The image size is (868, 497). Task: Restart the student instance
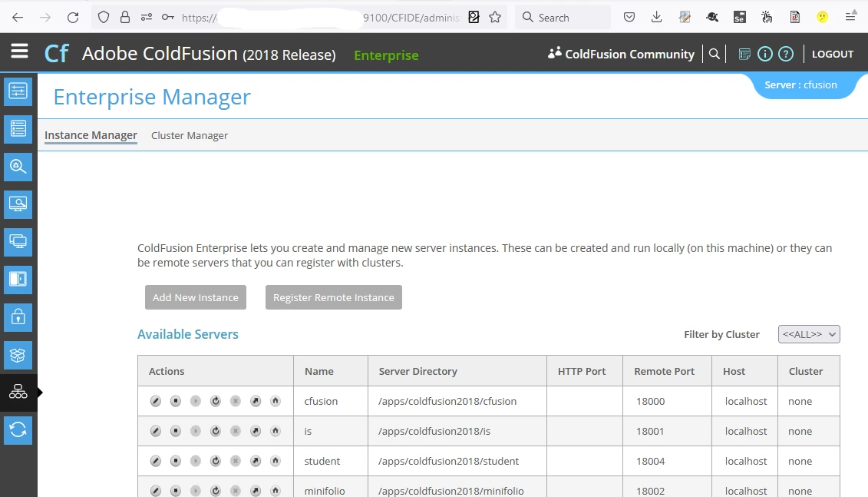(216, 461)
